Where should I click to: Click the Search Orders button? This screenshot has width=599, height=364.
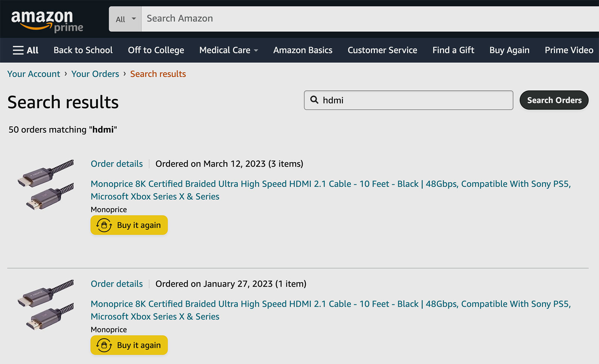pos(554,100)
